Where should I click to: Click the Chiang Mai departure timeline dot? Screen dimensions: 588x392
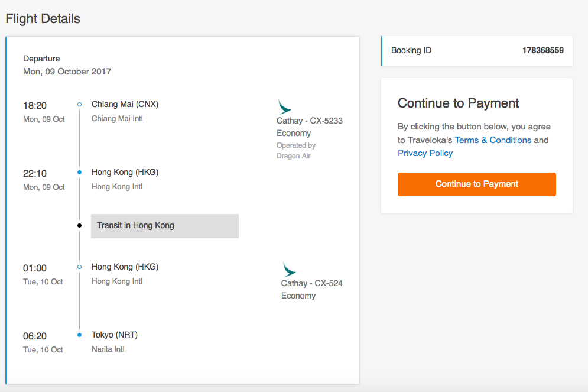point(80,104)
